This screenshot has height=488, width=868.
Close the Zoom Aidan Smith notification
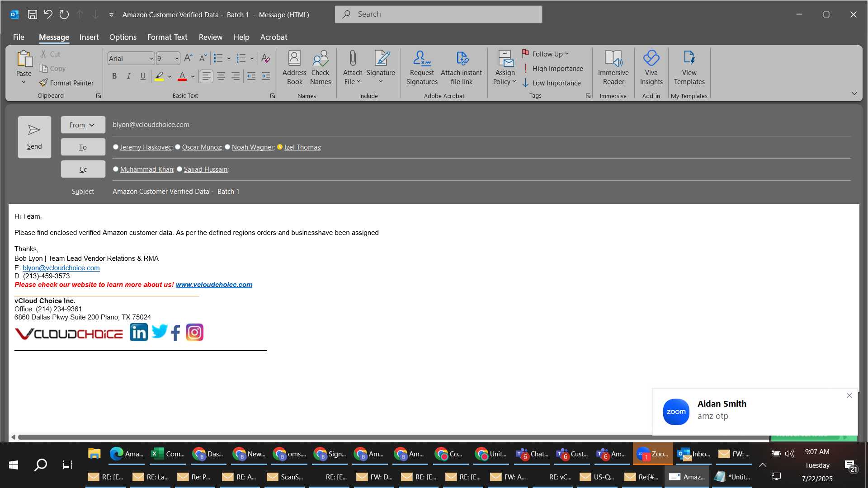tap(849, 395)
